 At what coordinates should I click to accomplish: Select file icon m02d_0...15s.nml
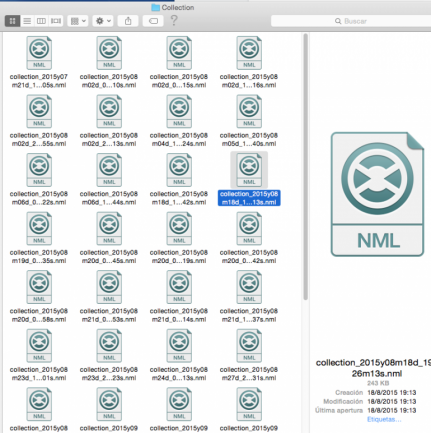point(179,53)
